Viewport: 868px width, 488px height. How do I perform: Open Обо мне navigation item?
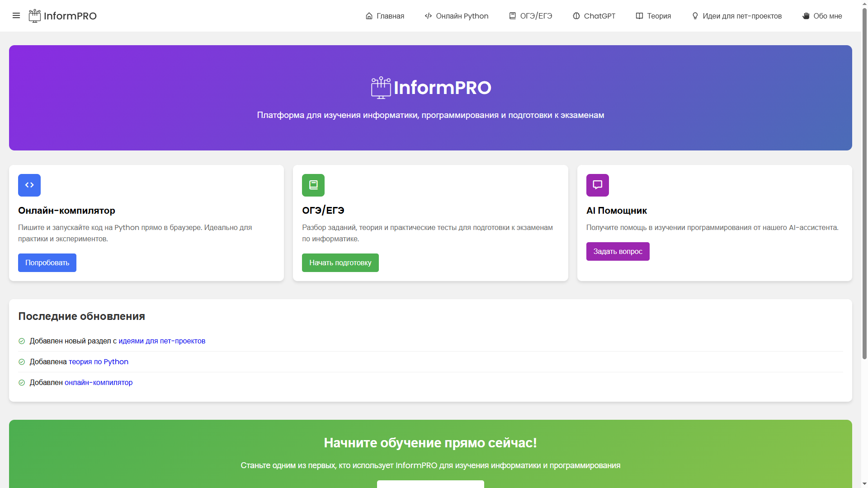pos(822,16)
